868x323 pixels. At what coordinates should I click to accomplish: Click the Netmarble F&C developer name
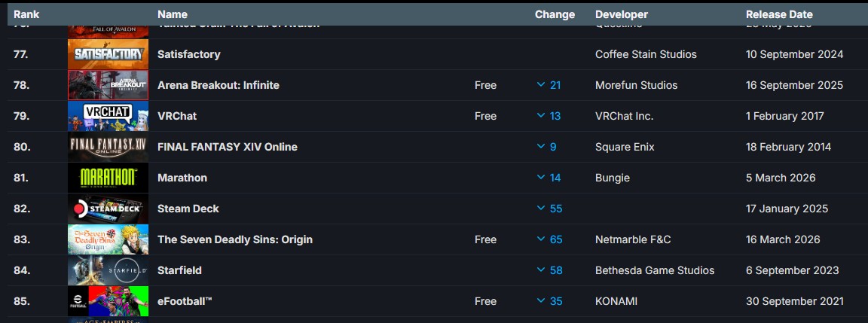coord(633,240)
